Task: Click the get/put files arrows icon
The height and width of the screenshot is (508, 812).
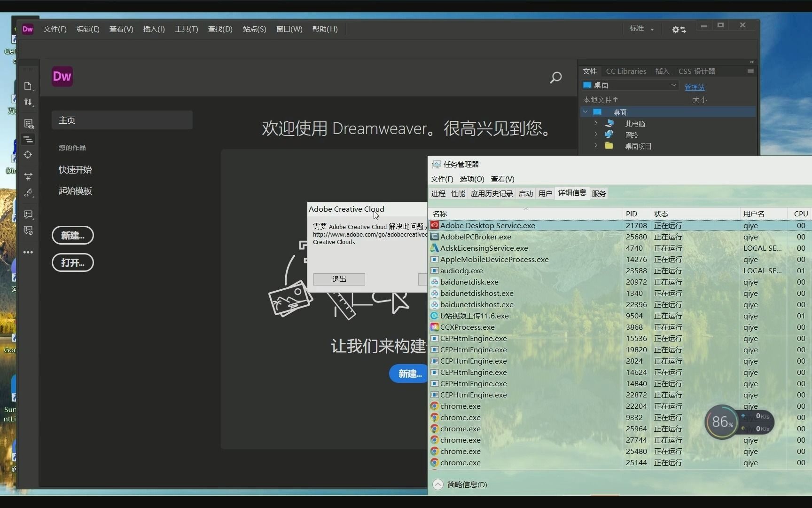Action: point(28,102)
